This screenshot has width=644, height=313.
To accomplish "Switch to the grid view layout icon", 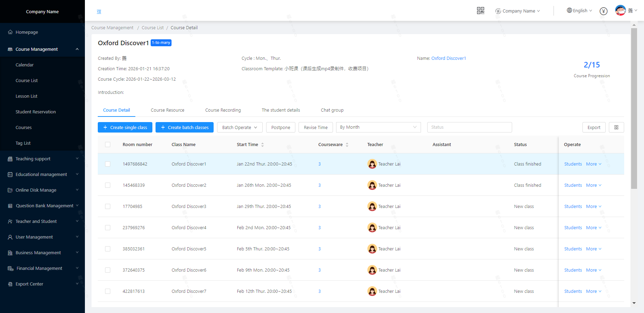I will pyautogui.click(x=616, y=127).
